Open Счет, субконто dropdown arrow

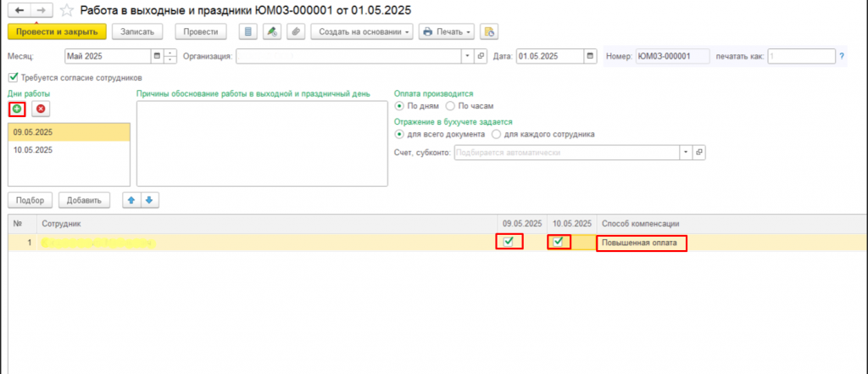(x=687, y=153)
